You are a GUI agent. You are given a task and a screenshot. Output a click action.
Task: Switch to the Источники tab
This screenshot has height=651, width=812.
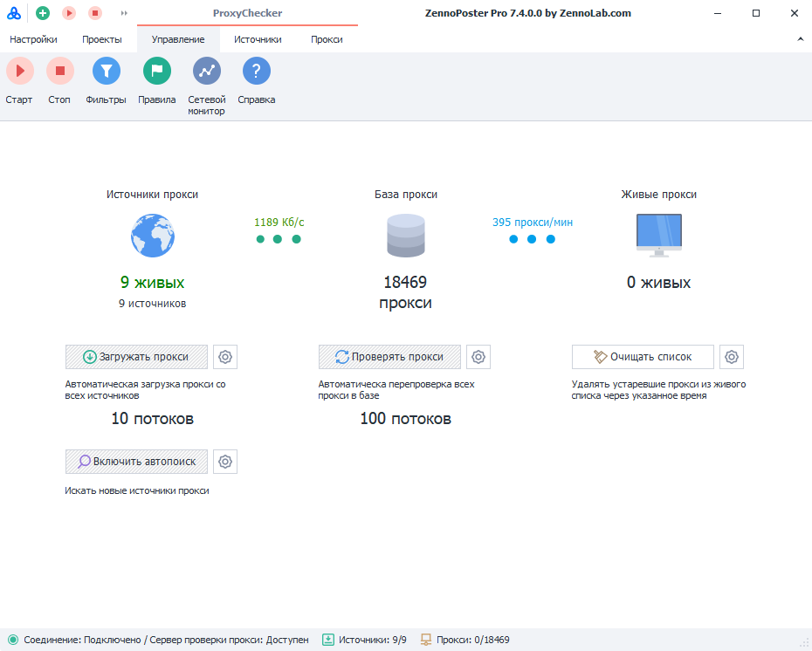coord(258,40)
